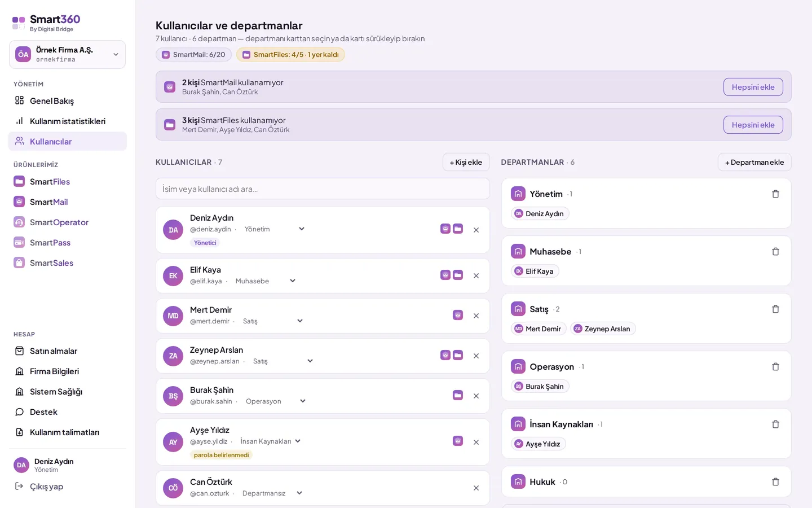Image resolution: width=812 pixels, height=508 pixels.
Task: Click the SmartFiles 4/5 quota badge
Action: click(290, 55)
